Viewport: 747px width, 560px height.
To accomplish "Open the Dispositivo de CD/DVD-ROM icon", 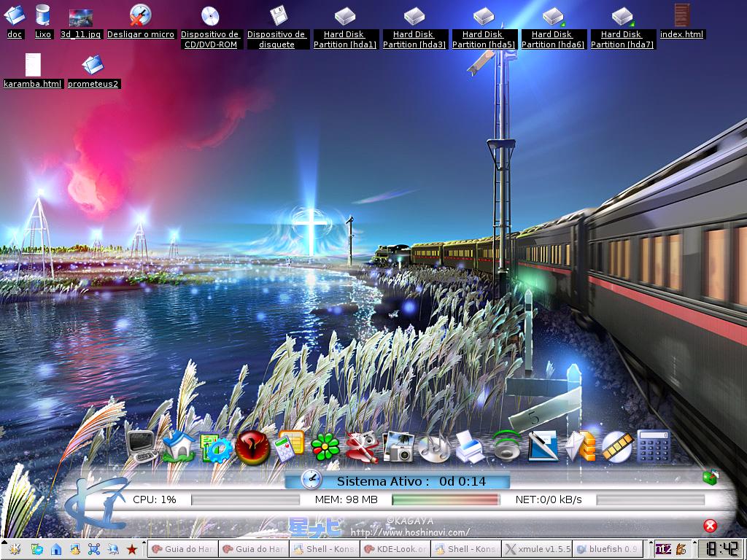I will point(210,16).
